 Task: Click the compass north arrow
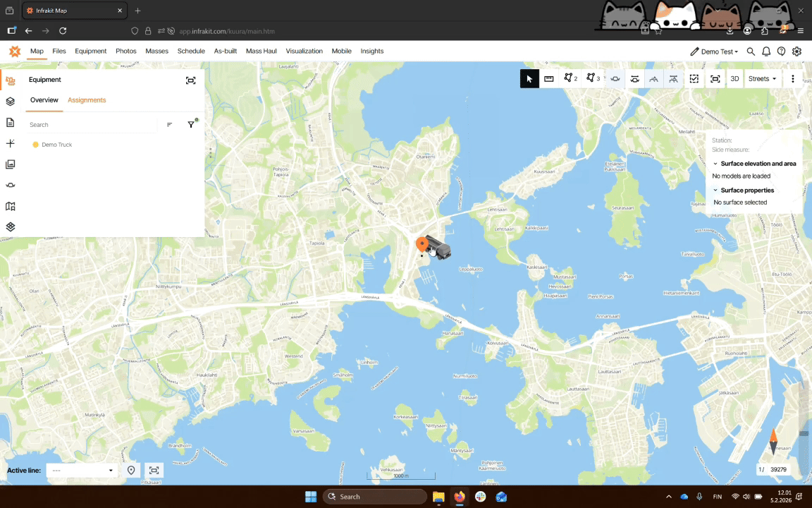coord(773,441)
